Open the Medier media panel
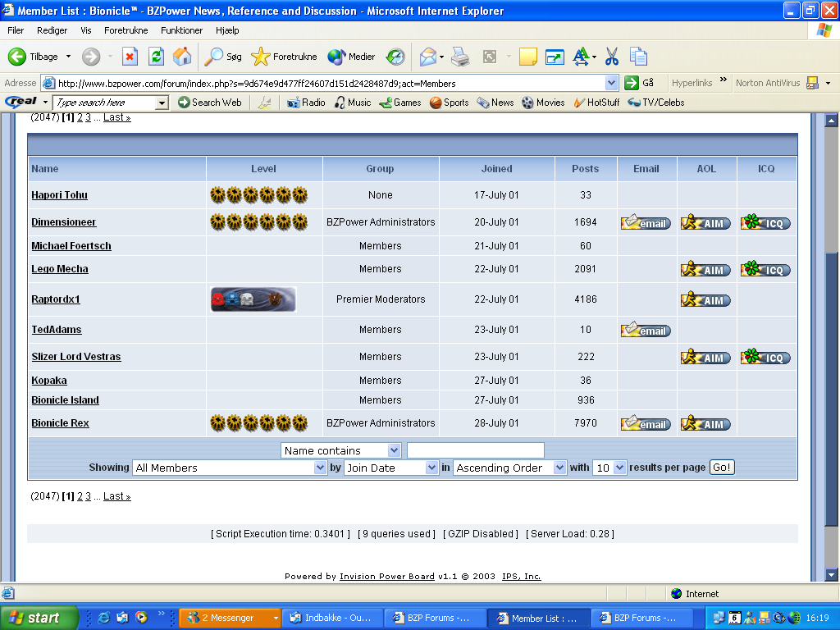The width and height of the screenshot is (840, 630). [351, 57]
